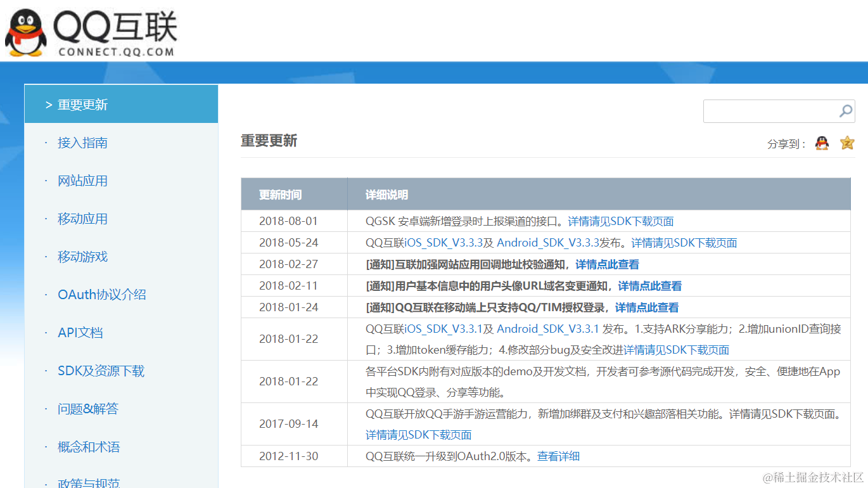Click 详情点此查看 in 2018-02-27 row
This screenshot has width=868, height=488.
pyautogui.click(x=608, y=264)
